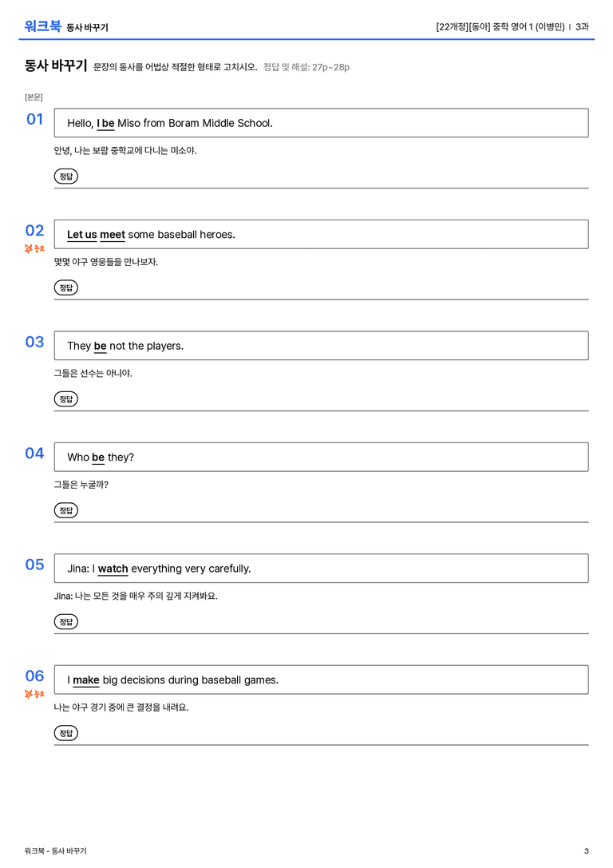Click the blue question number 05
Screen dimensions: 613x868
click(34, 564)
